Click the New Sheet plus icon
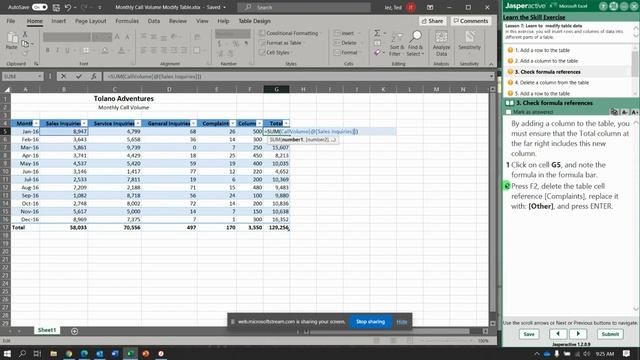The width and height of the screenshot is (640, 360). (x=74, y=331)
